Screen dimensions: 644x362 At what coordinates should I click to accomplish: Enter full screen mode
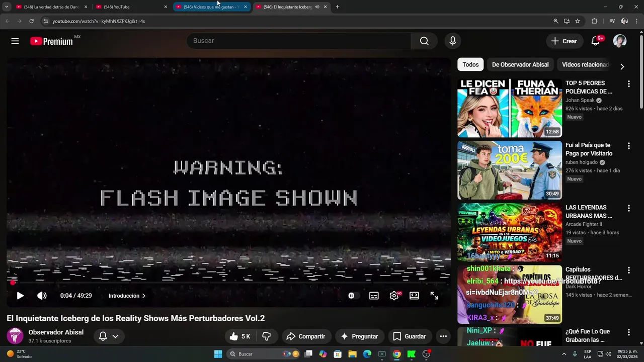tap(434, 296)
